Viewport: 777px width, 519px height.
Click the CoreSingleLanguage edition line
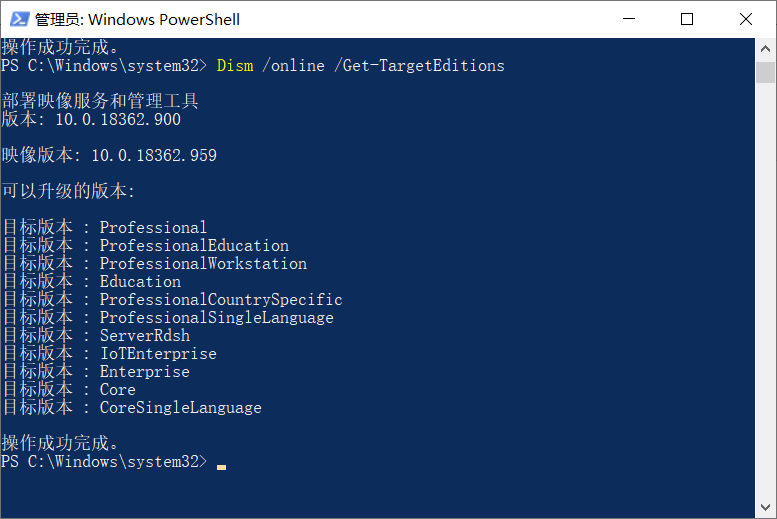[x=132, y=407]
